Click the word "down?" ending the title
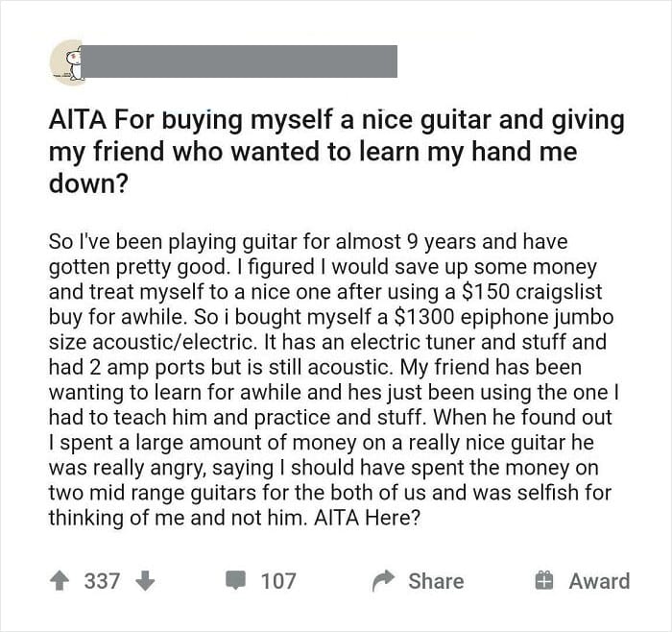672x632 pixels. [88, 184]
